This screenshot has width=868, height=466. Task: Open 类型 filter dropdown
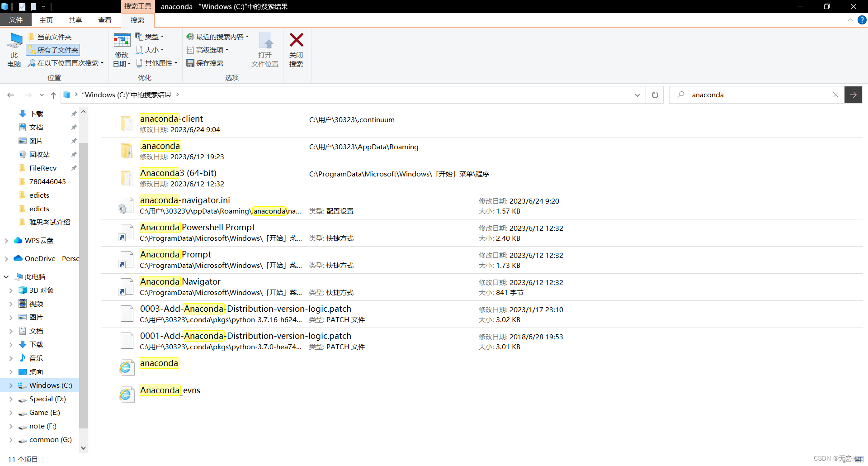(x=150, y=37)
